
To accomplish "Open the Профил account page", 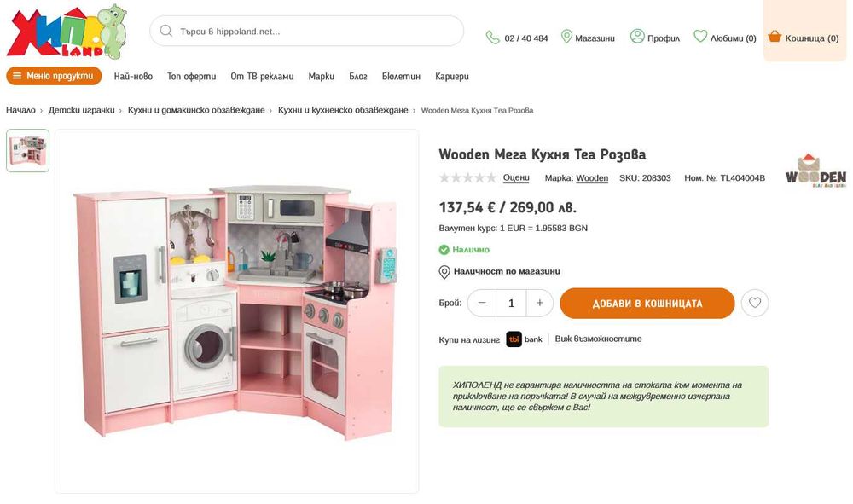I will [654, 38].
